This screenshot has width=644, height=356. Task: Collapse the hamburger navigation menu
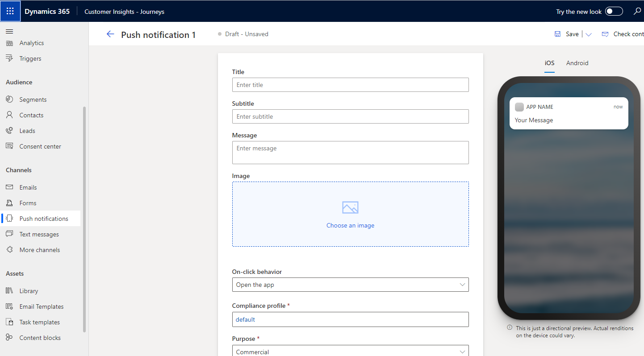[9, 31]
